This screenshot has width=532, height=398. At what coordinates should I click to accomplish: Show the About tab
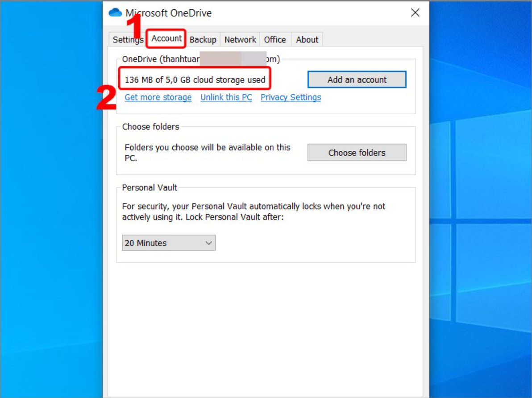[307, 40]
